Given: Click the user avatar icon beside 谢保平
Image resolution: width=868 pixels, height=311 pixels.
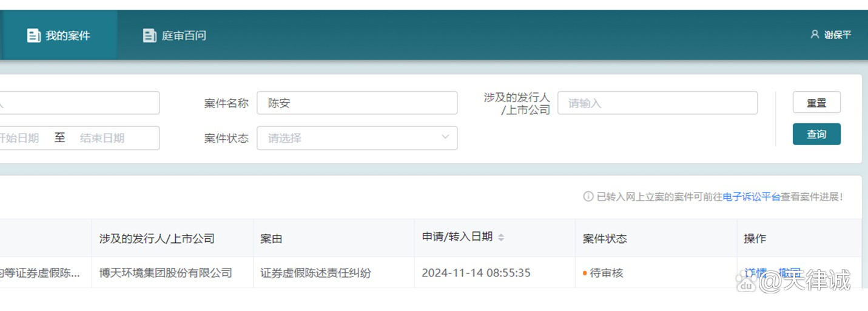Looking at the screenshot, I should pos(815,35).
